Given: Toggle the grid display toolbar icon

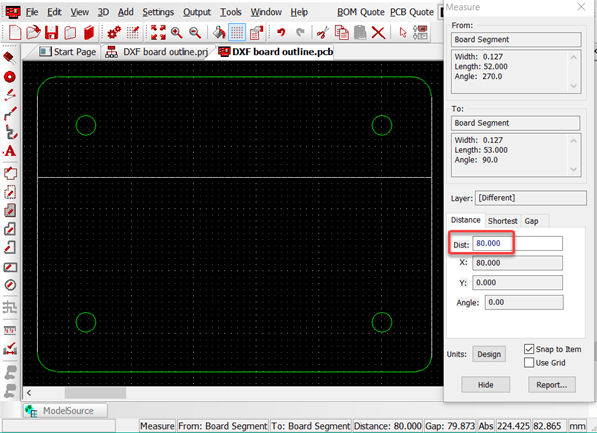Looking at the screenshot, I should [237, 32].
